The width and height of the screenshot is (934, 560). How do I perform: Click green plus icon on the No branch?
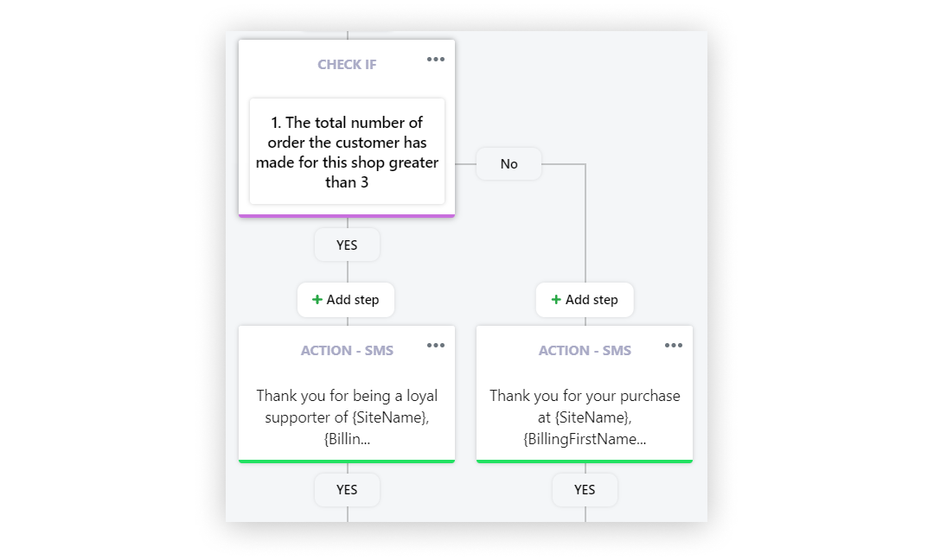click(556, 299)
